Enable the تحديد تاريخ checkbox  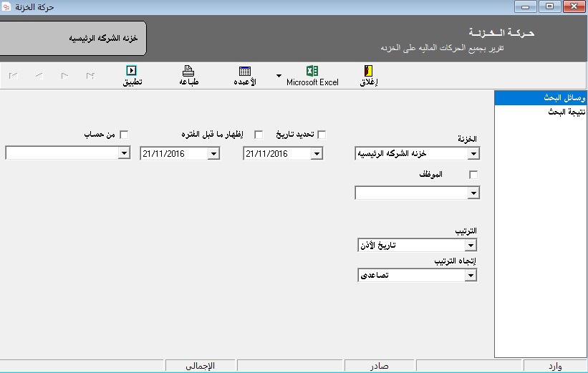(x=322, y=134)
